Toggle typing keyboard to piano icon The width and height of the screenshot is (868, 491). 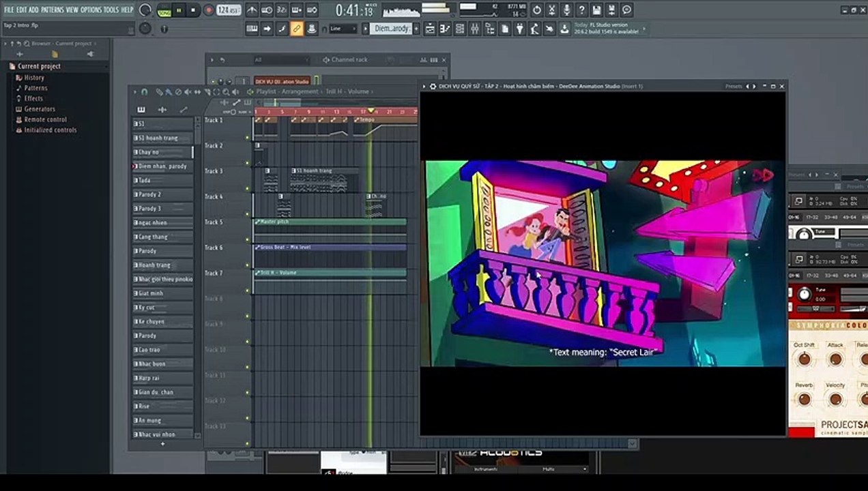(252, 29)
